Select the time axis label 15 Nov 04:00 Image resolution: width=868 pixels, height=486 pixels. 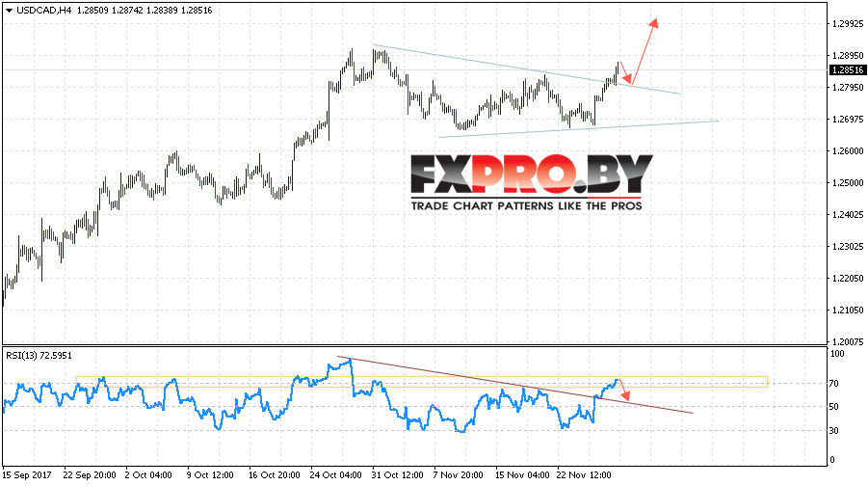(x=522, y=475)
